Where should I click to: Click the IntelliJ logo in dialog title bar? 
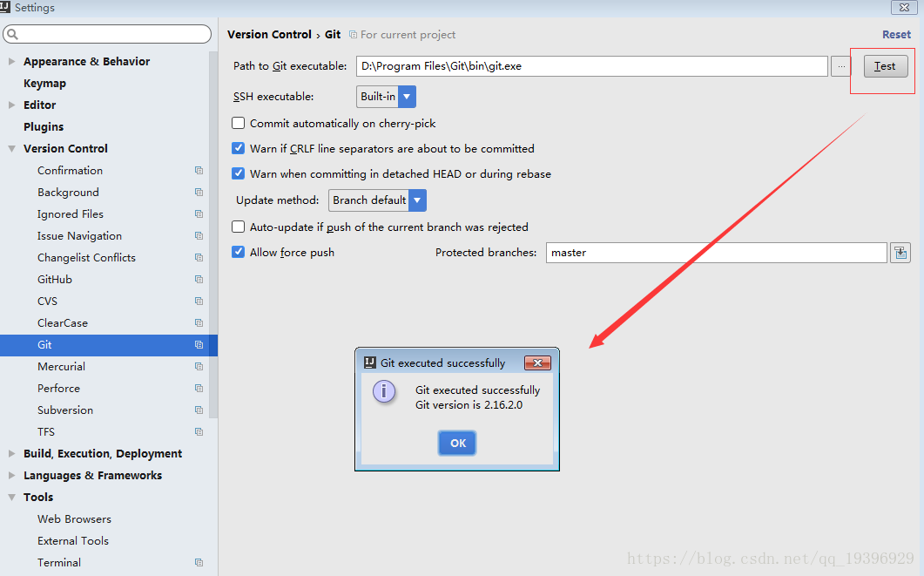(x=369, y=363)
